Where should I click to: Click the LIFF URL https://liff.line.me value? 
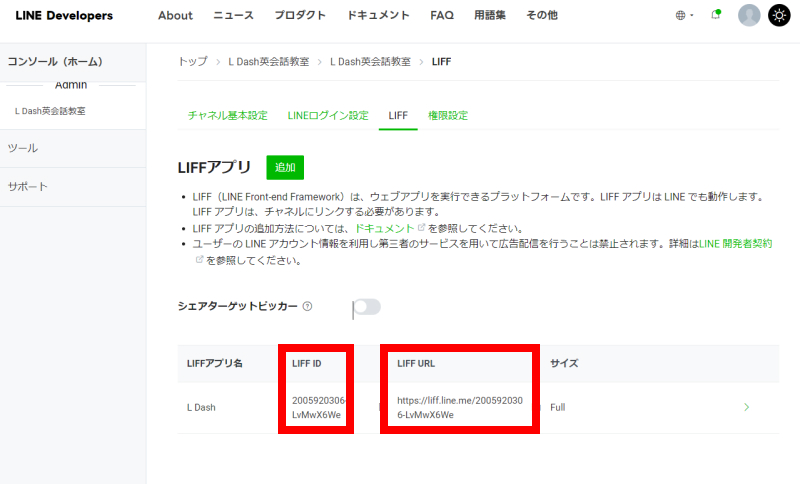coord(460,407)
